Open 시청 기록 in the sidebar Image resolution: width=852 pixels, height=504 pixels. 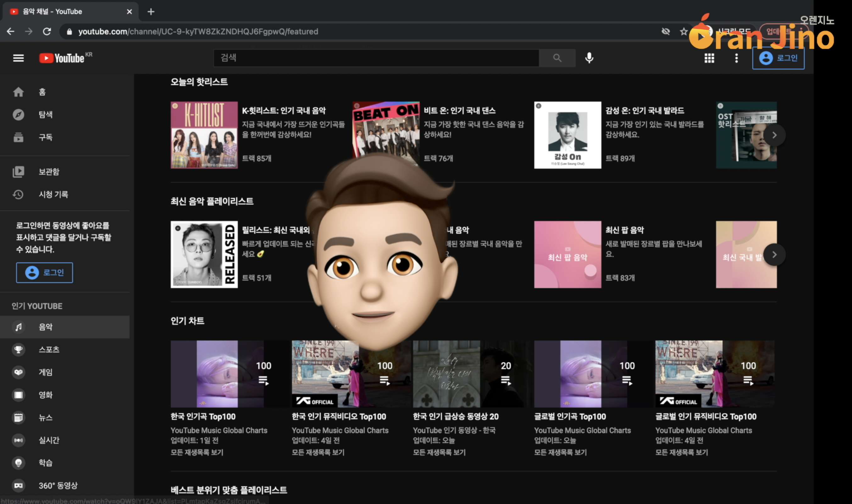click(53, 194)
